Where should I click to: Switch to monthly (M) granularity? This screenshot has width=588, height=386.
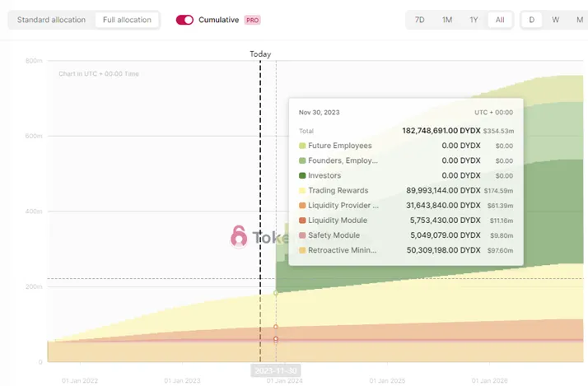[x=580, y=20]
